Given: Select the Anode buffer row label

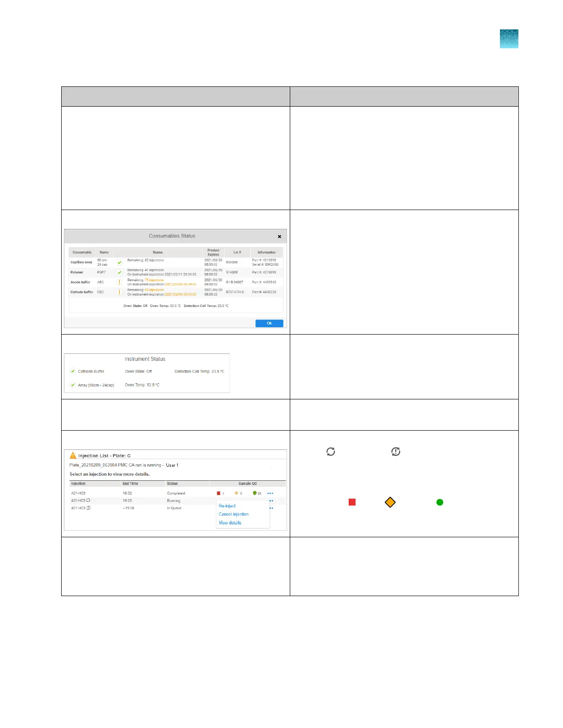Looking at the screenshot, I should [x=80, y=282].
